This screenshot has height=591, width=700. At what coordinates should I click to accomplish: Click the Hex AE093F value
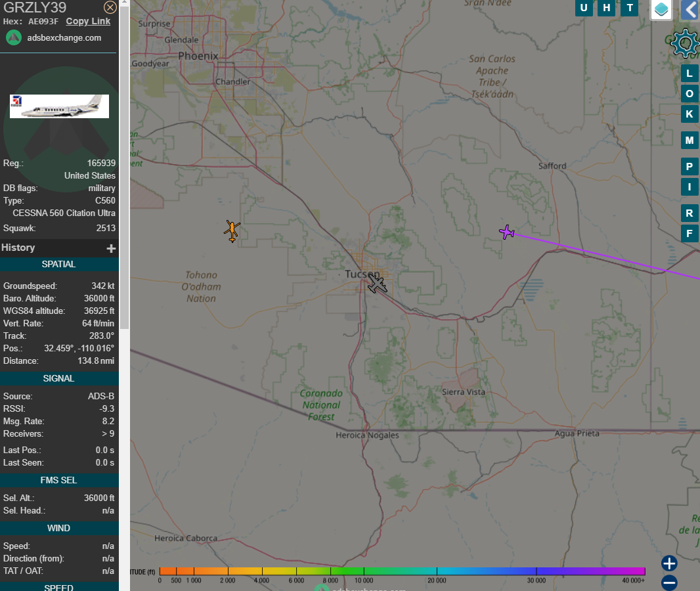pos(43,22)
